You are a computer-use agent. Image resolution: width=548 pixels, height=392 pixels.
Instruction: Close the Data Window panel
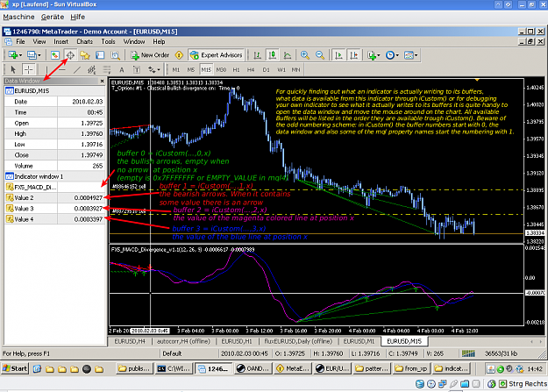click(102, 82)
